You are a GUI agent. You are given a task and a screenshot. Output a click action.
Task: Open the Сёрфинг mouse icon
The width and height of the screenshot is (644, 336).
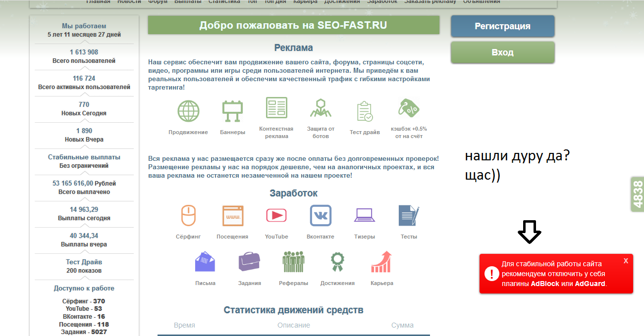(188, 215)
